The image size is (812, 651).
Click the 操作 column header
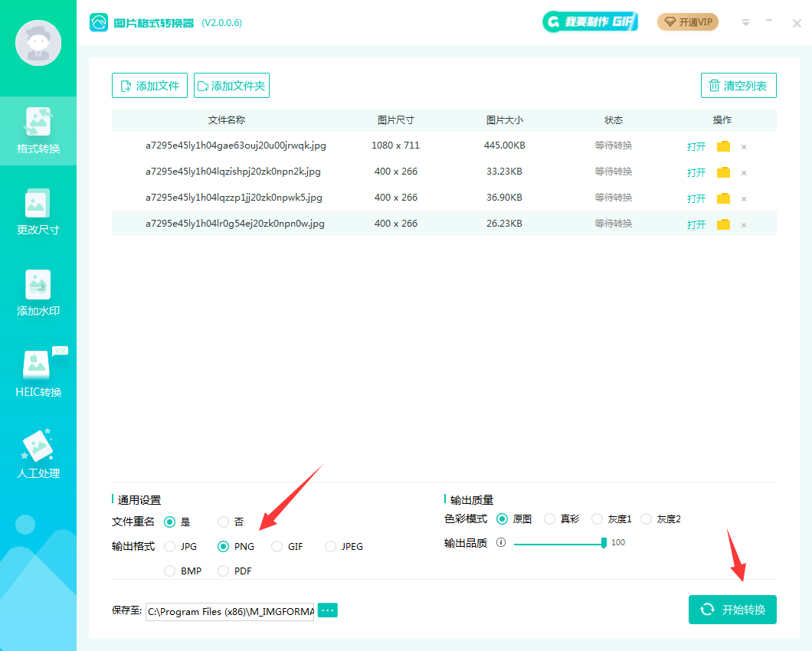(x=722, y=120)
